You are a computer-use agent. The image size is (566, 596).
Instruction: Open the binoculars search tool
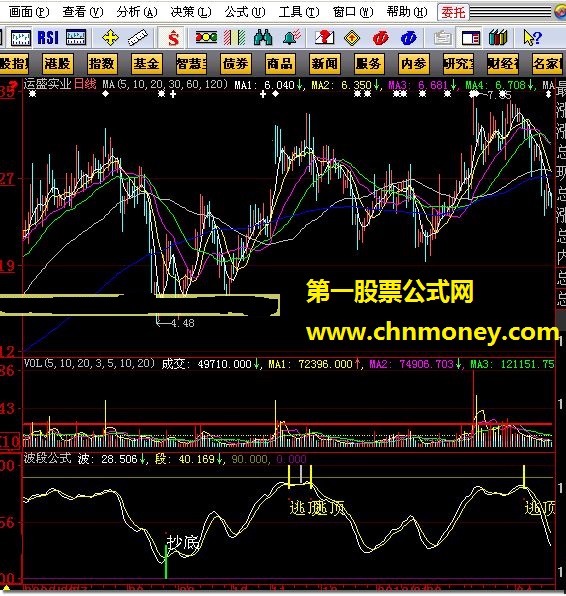263,38
